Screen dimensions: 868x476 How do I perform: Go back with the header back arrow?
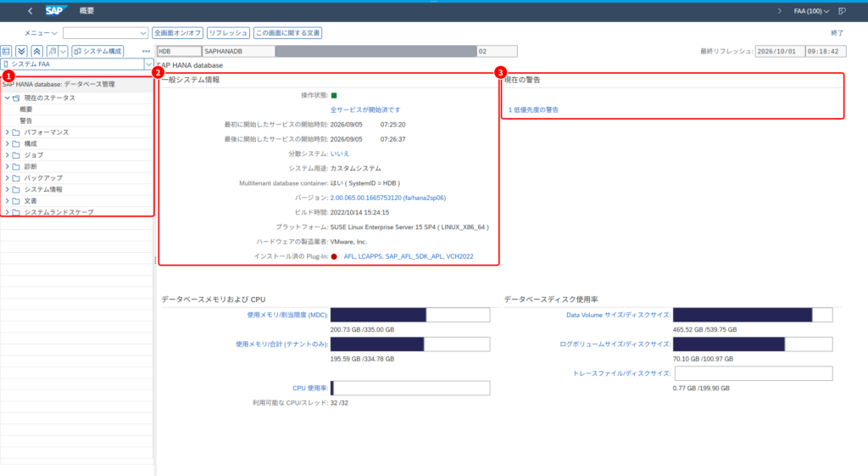tap(31, 11)
